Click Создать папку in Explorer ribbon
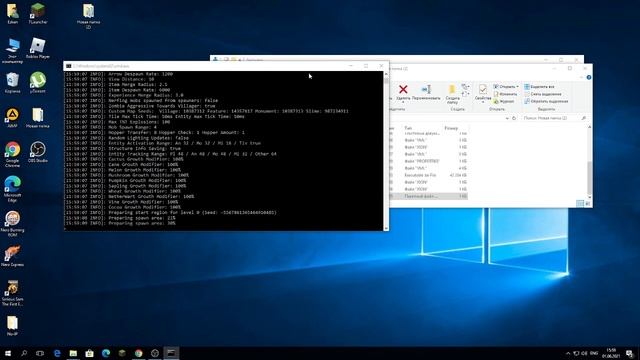640x360 pixels. coord(452,94)
